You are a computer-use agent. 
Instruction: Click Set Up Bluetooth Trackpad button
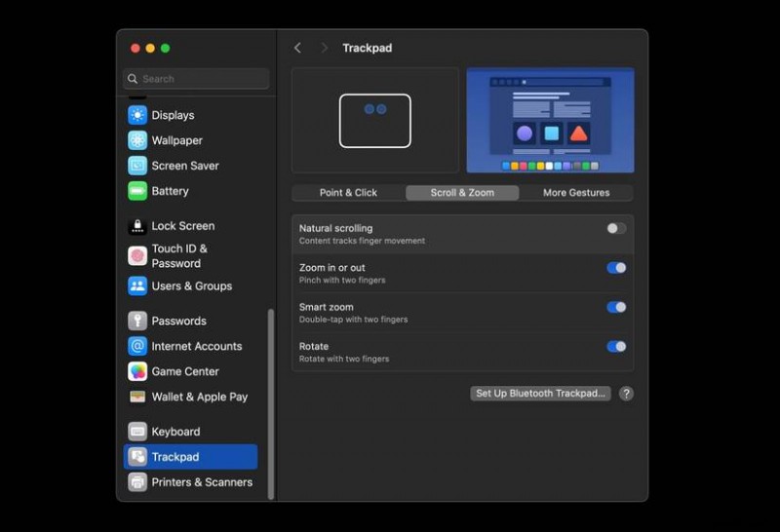(x=541, y=394)
